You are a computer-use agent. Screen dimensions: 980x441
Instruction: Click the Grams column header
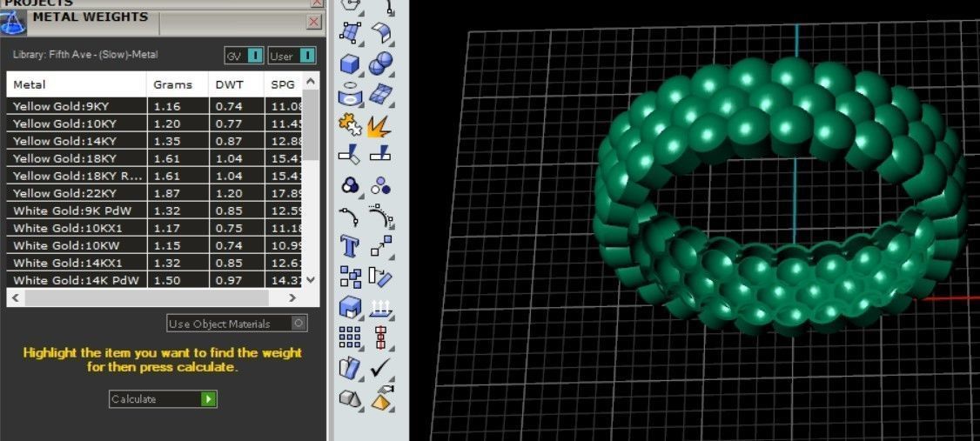178,84
